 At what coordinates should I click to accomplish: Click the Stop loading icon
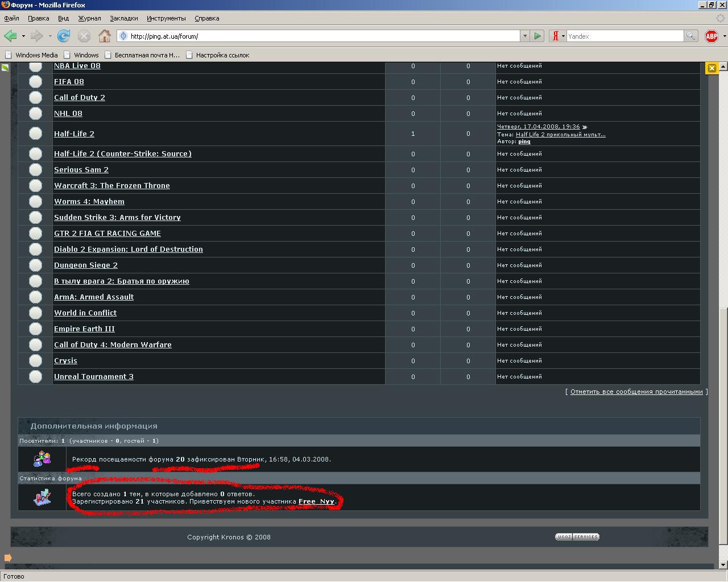coord(84,36)
